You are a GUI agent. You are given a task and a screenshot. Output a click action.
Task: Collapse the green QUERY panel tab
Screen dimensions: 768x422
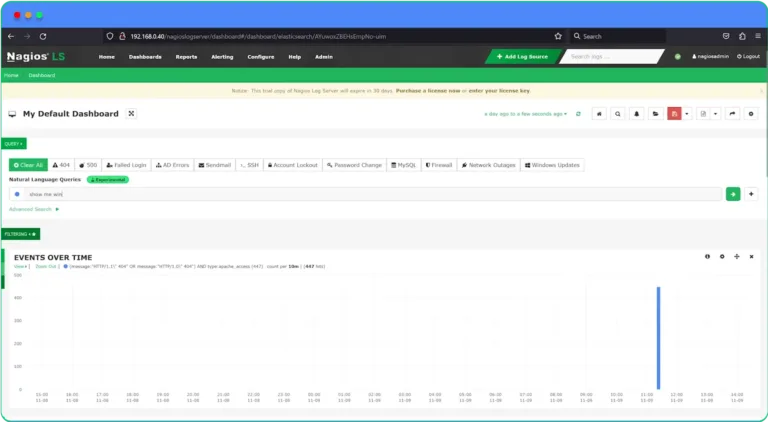[x=14, y=143]
